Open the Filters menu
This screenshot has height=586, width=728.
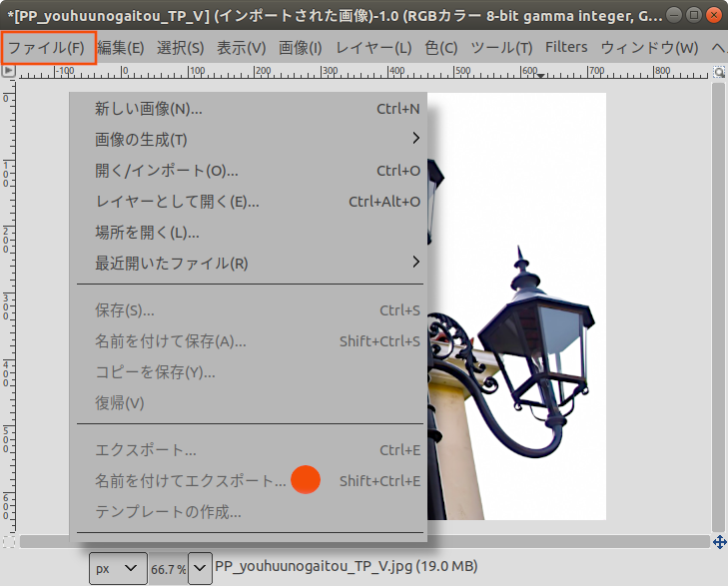point(566,47)
